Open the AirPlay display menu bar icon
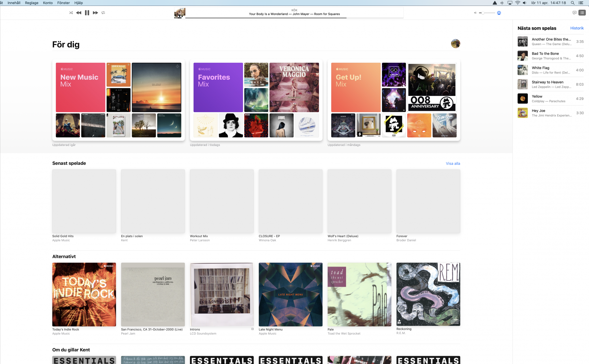Viewport: 589px width, 364px height. (510, 3)
